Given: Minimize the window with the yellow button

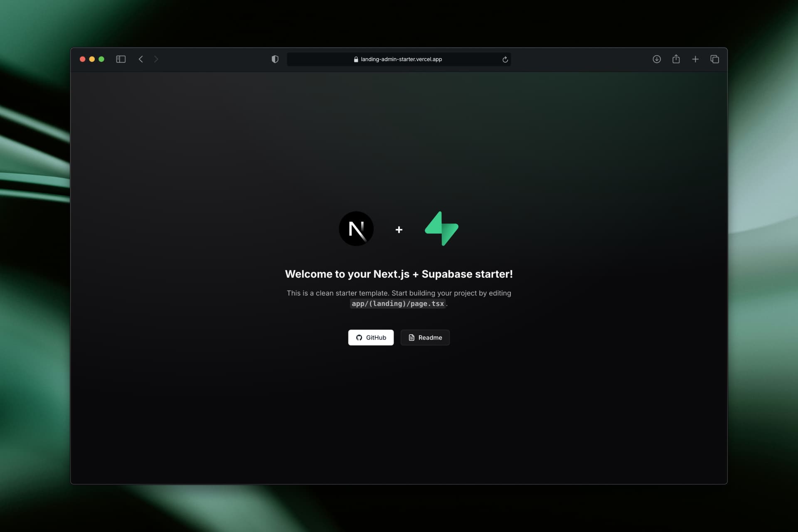Looking at the screenshot, I should coord(92,59).
